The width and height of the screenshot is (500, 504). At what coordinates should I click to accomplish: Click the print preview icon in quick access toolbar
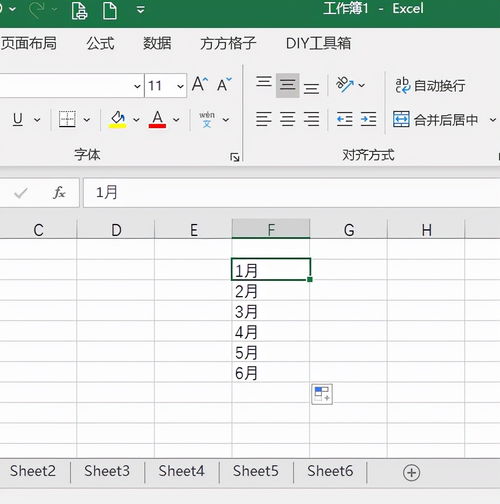[79, 10]
